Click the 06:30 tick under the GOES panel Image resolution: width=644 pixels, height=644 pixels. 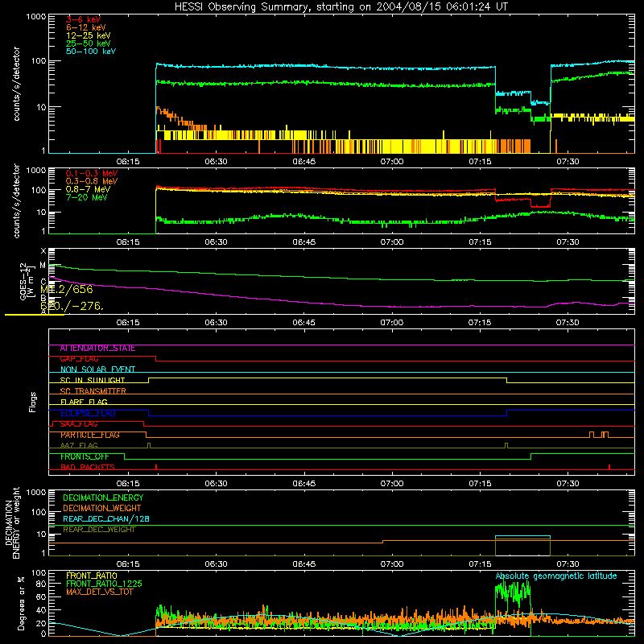pyautogui.click(x=216, y=323)
